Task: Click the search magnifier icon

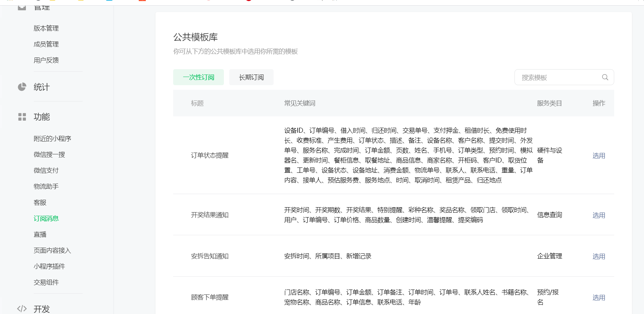Action: point(605,77)
